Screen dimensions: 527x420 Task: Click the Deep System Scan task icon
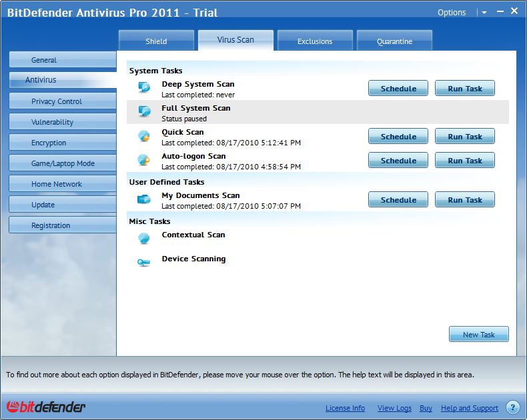144,87
